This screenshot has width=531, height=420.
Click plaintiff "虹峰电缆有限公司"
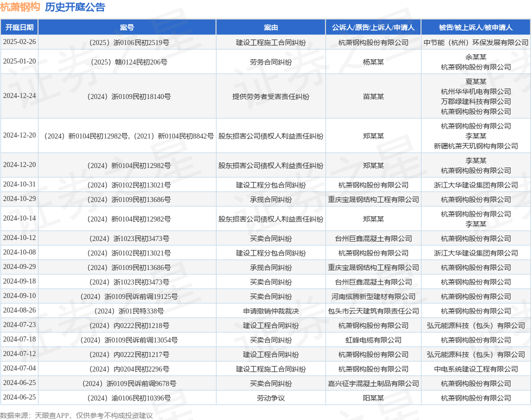(x=373, y=340)
